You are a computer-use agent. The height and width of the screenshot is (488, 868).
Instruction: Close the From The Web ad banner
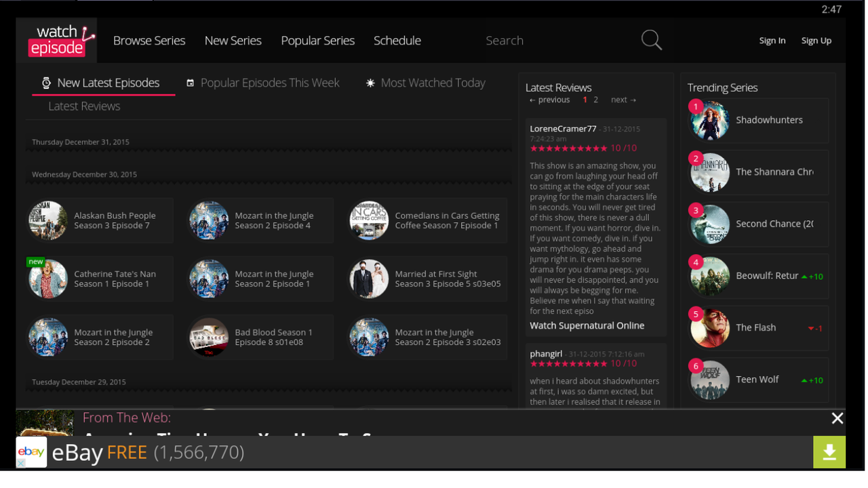click(837, 419)
